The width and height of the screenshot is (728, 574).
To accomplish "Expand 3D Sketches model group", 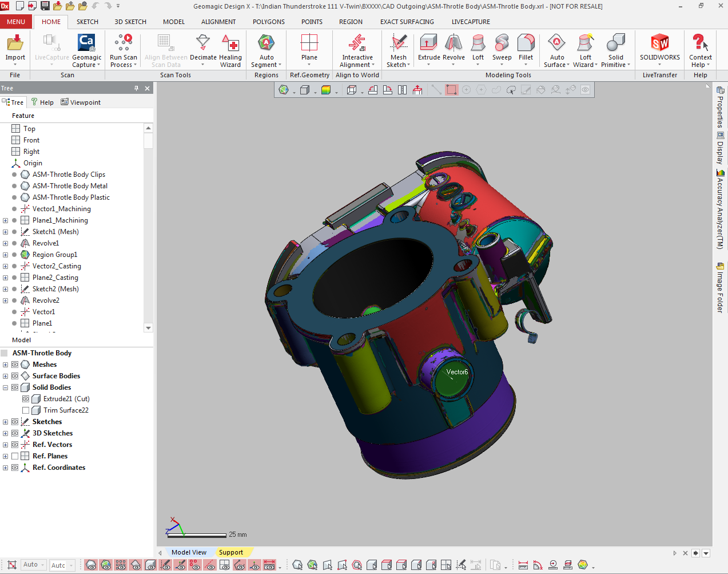I will (6, 433).
